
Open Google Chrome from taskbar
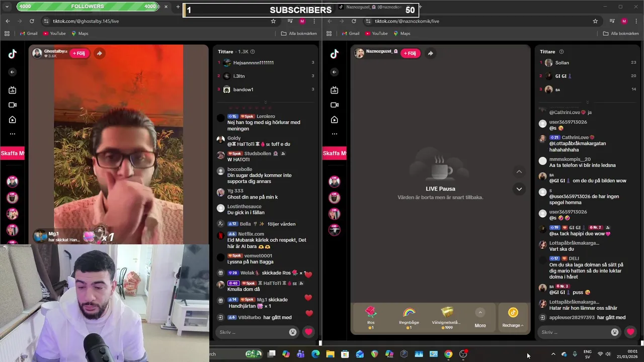pyautogui.click(x=448, y=354)
